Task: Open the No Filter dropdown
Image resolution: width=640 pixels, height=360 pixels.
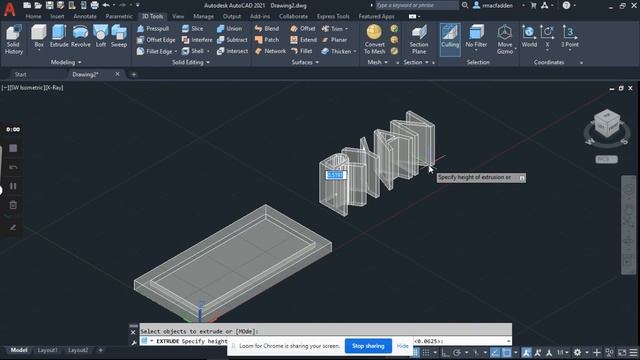Action: click(476, 51)
